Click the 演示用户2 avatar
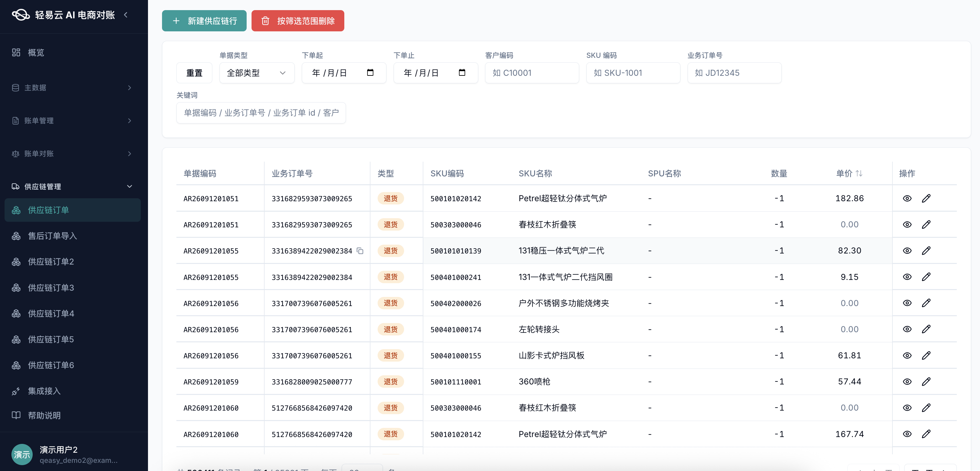Viewport: 980px width, 471px height. [22, 454]
